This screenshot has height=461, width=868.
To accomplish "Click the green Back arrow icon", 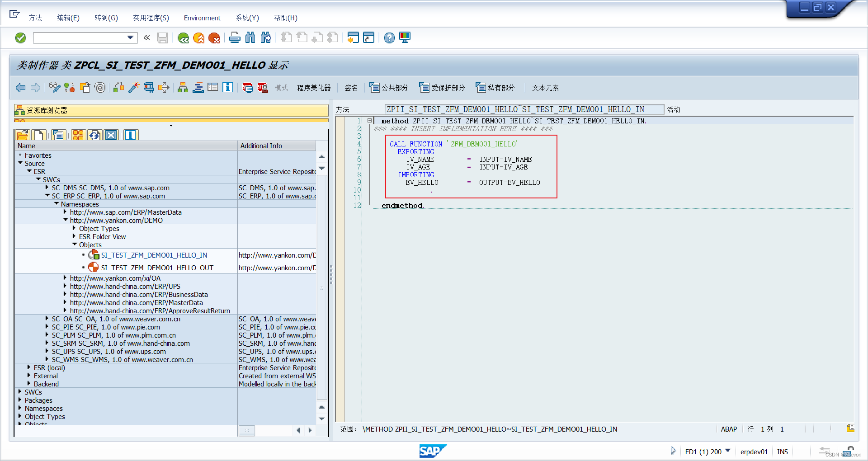I will 184,38.
